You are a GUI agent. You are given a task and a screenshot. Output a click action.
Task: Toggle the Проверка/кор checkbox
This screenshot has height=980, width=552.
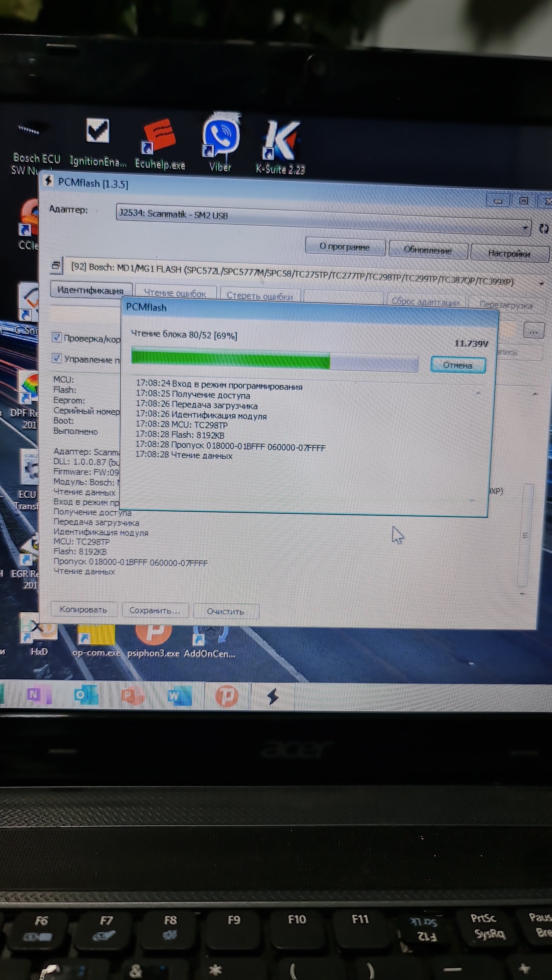[x=57, y=337]
